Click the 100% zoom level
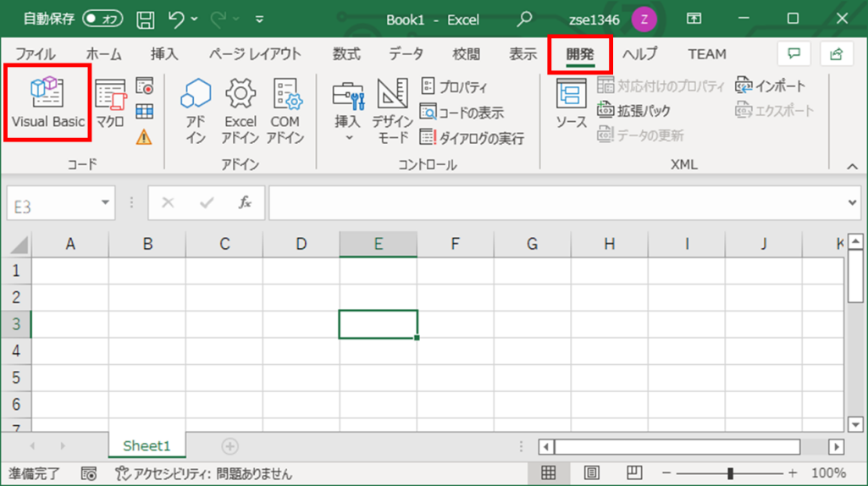Viewport: 868px width, 486px height. pyautogui.click(x=828, y=473)
